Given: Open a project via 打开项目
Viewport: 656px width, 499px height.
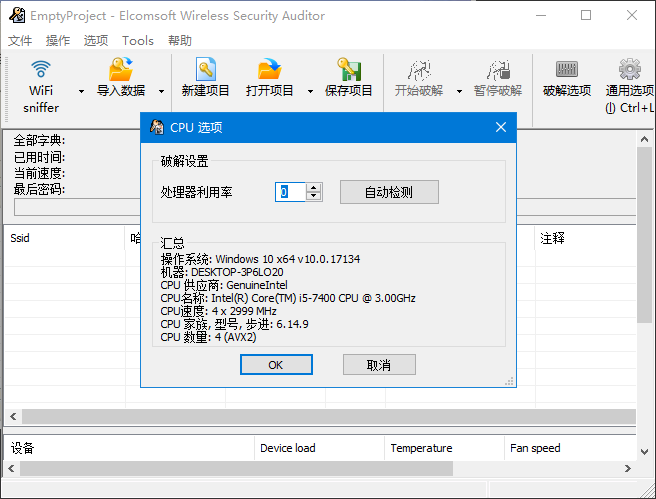Looking at the screenshot, I should click(269, 78).
